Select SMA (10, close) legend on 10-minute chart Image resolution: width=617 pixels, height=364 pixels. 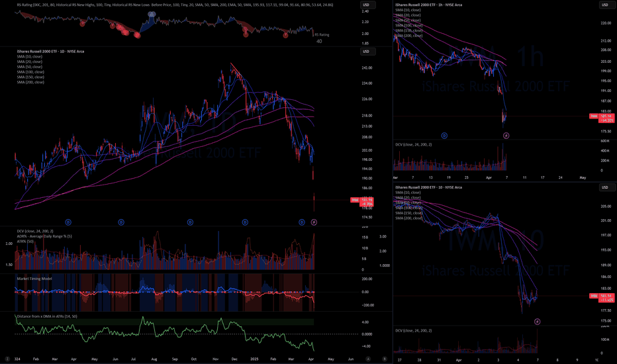coord(408,193)
